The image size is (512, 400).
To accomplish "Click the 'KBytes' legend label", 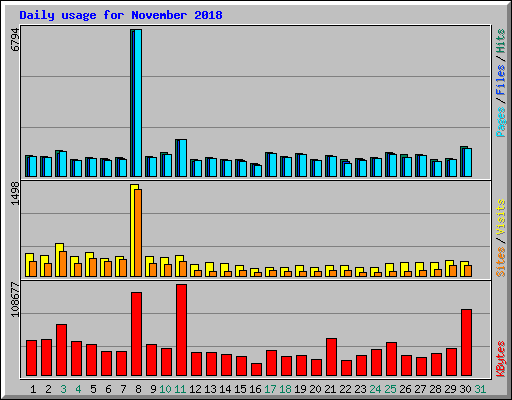I will tap(500, 359).
